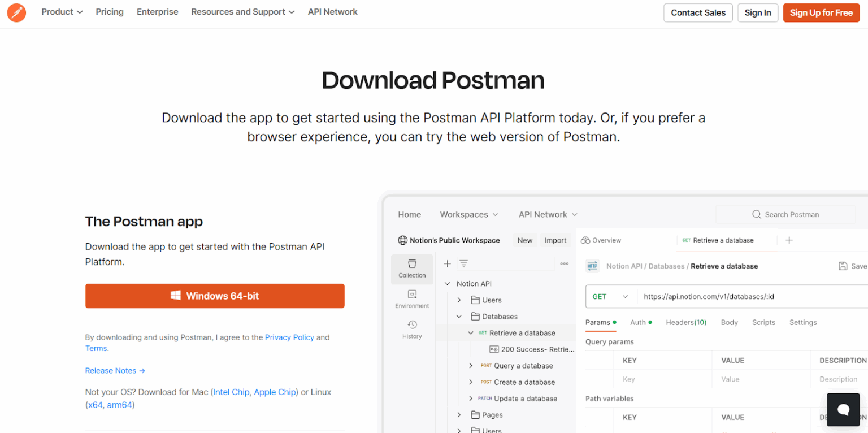The height and width of the screenshot is (433, 868).
Task: Collapse the Notion API collection
Action: pyautogui.click(x=447, y=283)
